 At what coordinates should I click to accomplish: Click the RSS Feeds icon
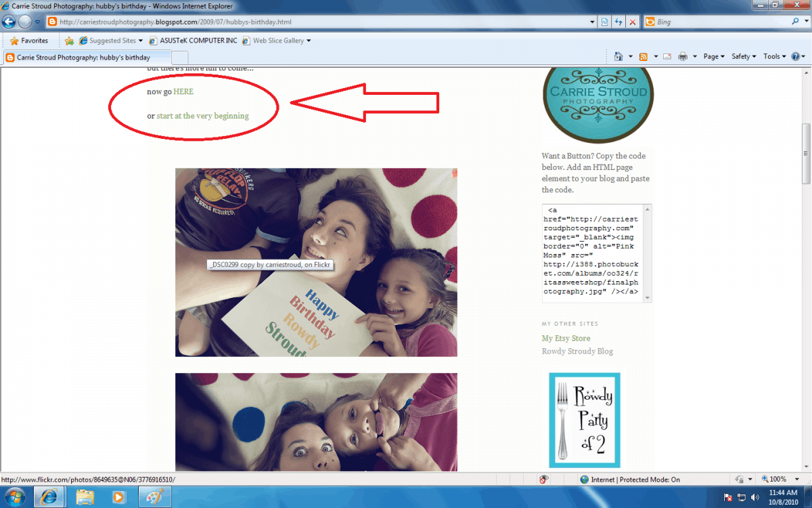(x=644, y=57)
